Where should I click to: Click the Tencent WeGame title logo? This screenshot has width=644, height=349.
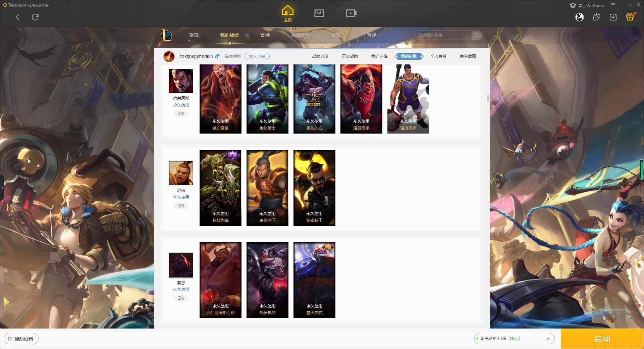26,5
